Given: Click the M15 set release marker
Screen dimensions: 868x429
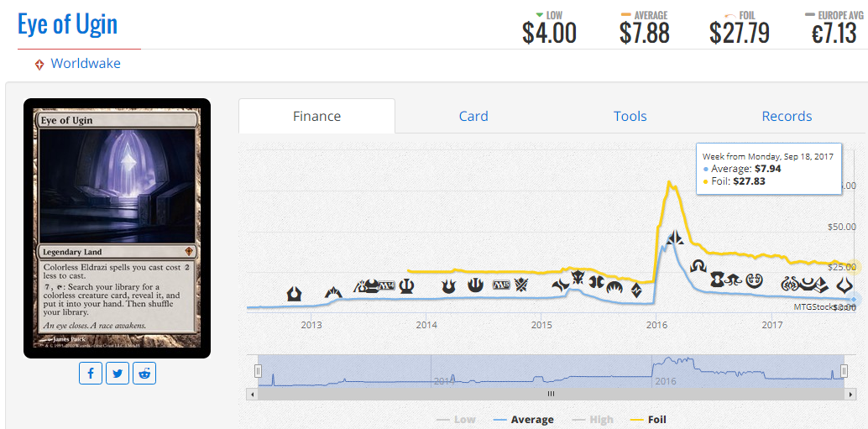Looking at the screenshot, I should [x=499, y=285].
